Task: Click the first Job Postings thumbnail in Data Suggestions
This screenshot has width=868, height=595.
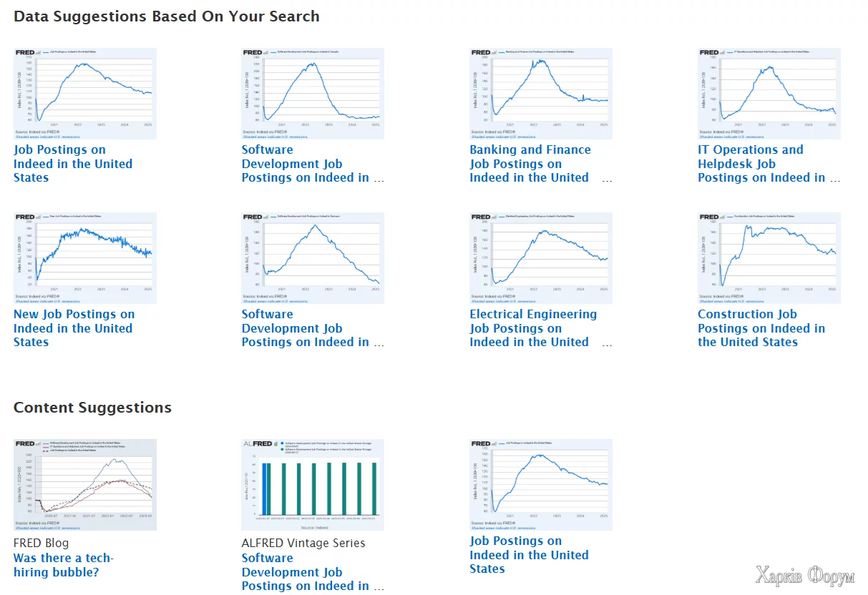Action: pyautogui.click(x=84, y=93)
